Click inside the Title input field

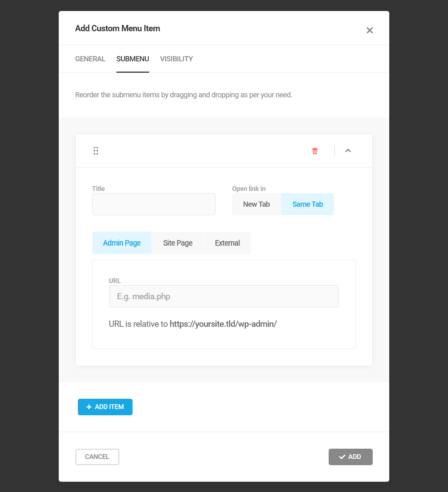(x=153, y=204)
